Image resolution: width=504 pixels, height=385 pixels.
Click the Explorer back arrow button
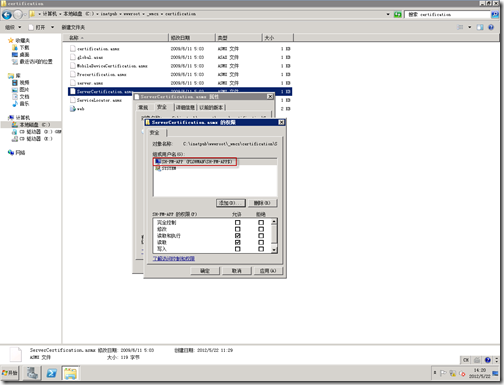(x=7, y=15)
